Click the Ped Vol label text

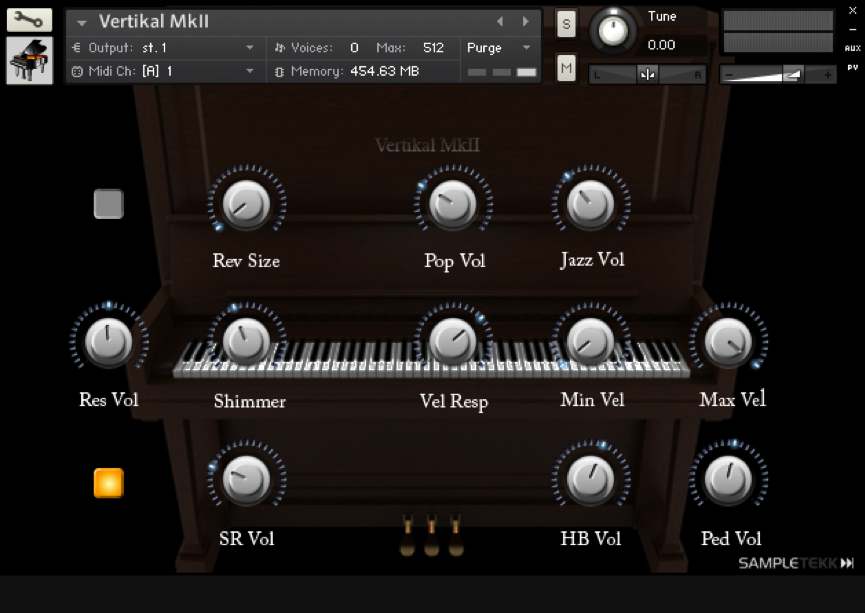(x=731, y=539)
